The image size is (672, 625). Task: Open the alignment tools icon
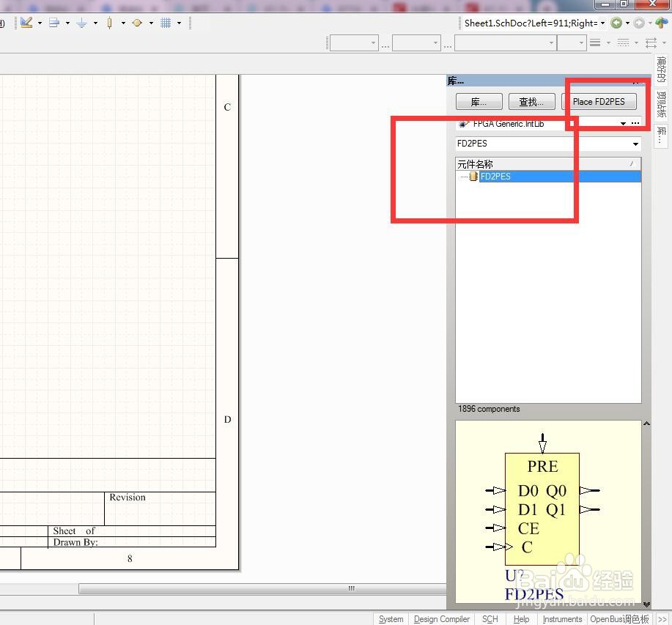coord(54,23)
